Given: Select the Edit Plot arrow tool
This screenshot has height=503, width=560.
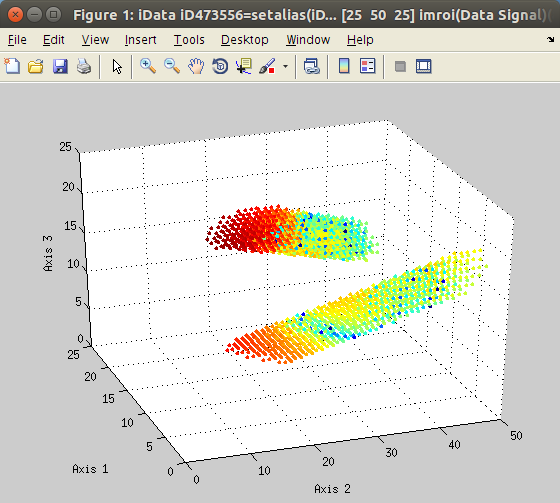Looking at the screenshot, I should click(x=117, y=66).
